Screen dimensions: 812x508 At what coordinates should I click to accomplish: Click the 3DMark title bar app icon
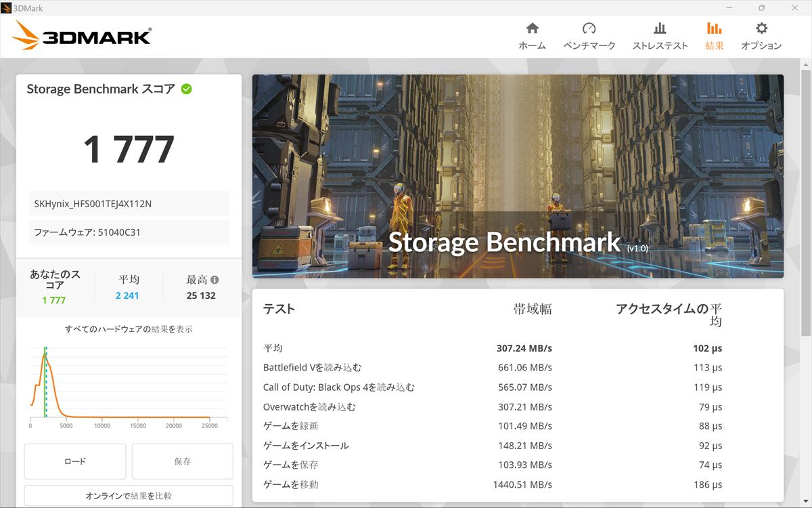pyautogui.click(x=7, y=7)
